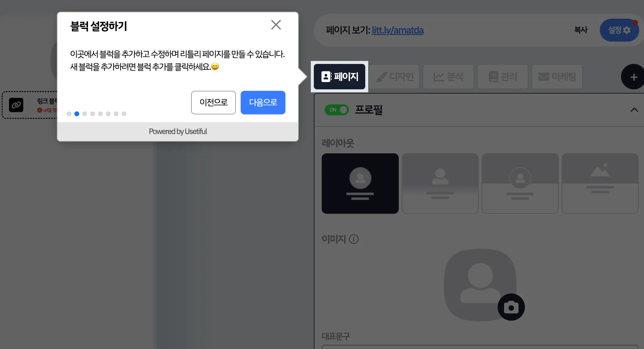Click the camera icon on the profile image
This screenshot has width=644, height=349.
[x=511, y=307]
